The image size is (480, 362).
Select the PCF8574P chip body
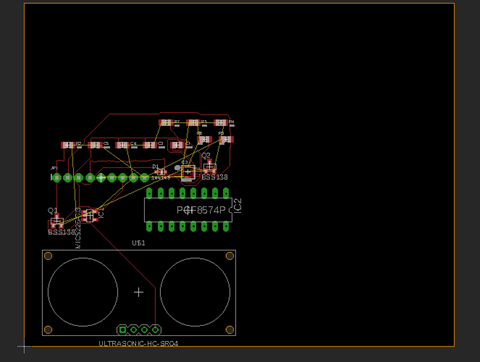[188, 210]
